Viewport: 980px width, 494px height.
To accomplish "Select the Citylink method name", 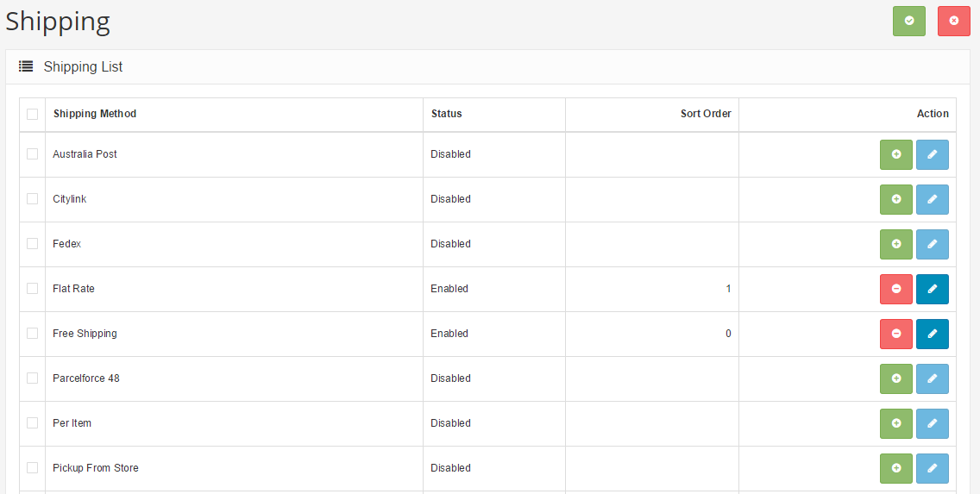I will [69, 198].
